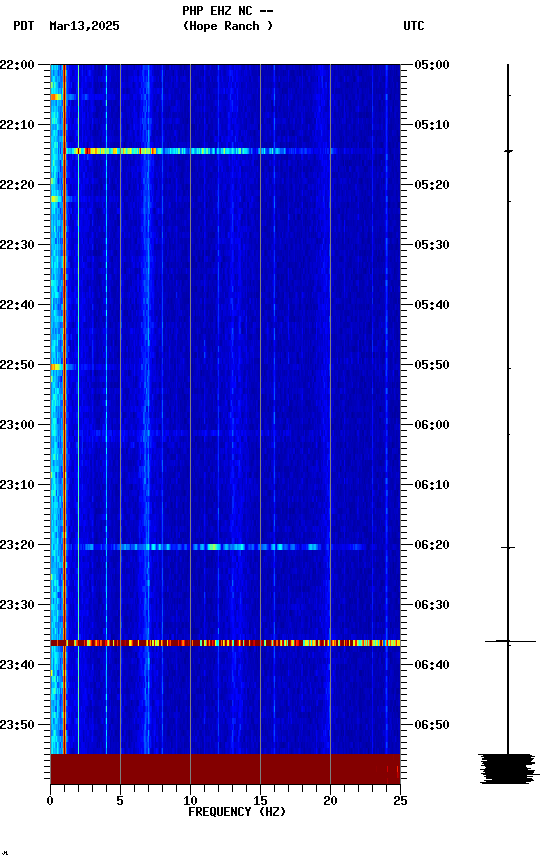Click the 25 Hz frequency axis label
Screen dimensions: 552x864
[x=400, y=801]
